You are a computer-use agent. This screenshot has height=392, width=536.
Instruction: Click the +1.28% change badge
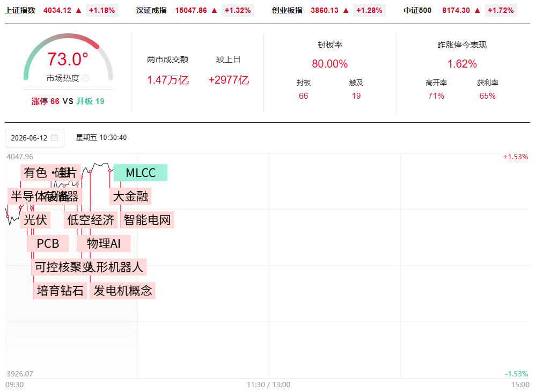click(x=369, y=10)
